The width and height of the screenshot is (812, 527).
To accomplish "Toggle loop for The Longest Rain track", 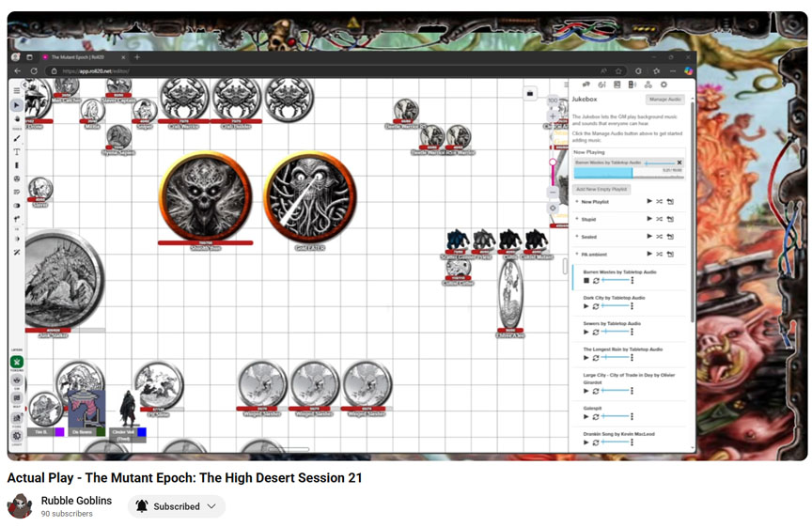I will (x=596, y=358).
